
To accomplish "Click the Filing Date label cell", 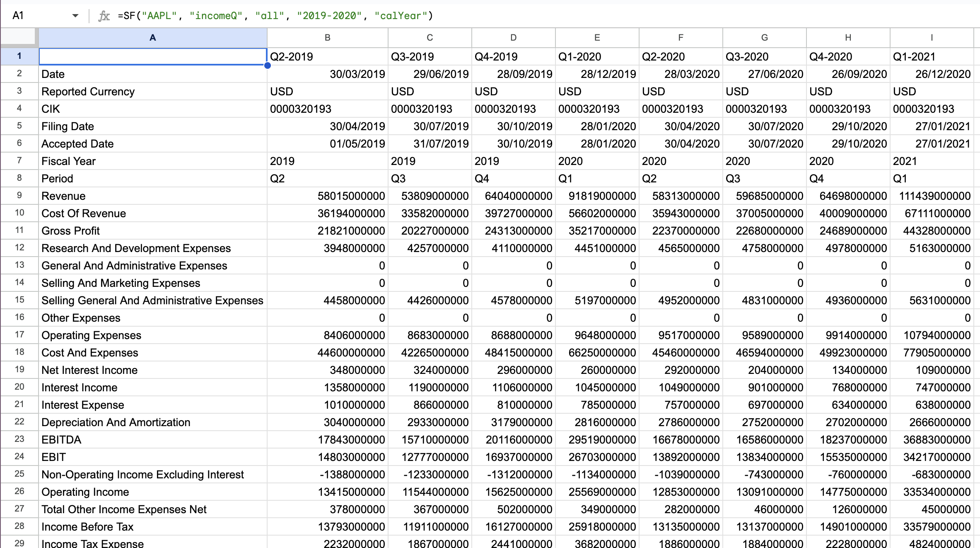I will point(153,126).
